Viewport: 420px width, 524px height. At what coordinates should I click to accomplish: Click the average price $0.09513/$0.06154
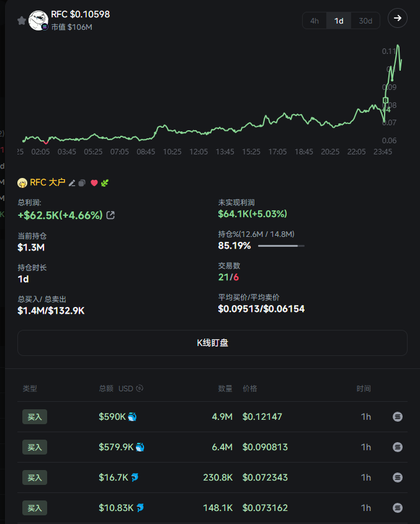(x=261, y=309)
